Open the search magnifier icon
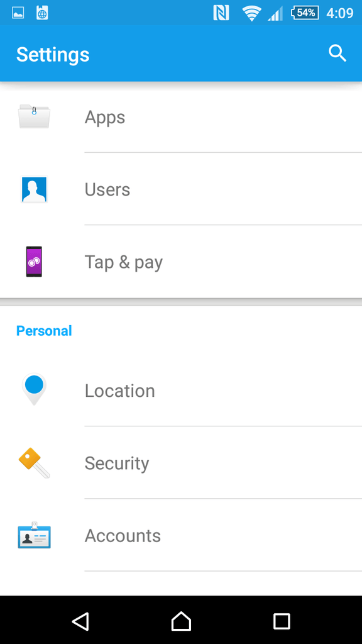The image size is (362, 644). (x=337, y=53)
